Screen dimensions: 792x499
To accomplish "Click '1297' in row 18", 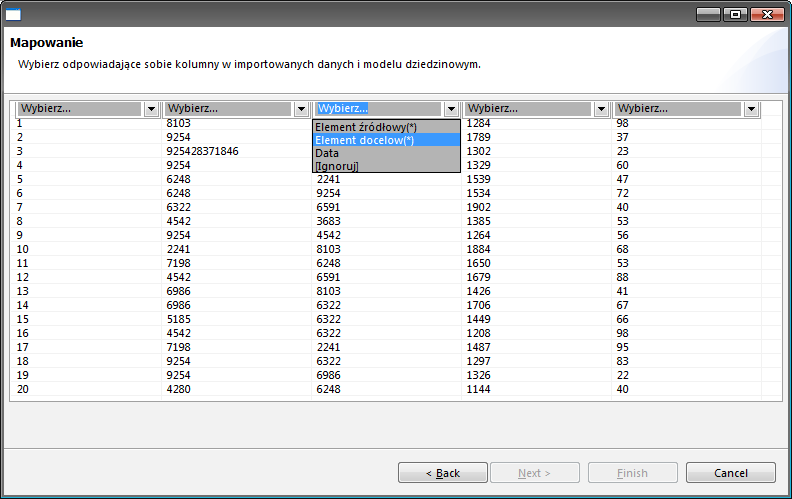I will 478,361.
